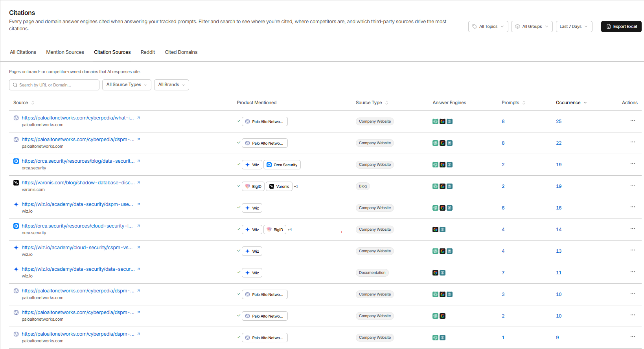Open external link icon for varonis shadow-database URL
This screenshot has width=644, height=349.
pos(138,183)
